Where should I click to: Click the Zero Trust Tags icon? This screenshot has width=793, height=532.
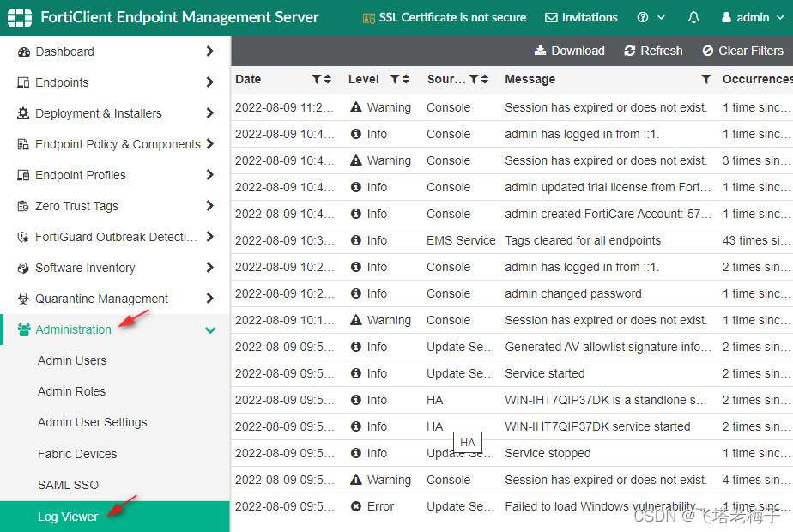click(23, 206)
